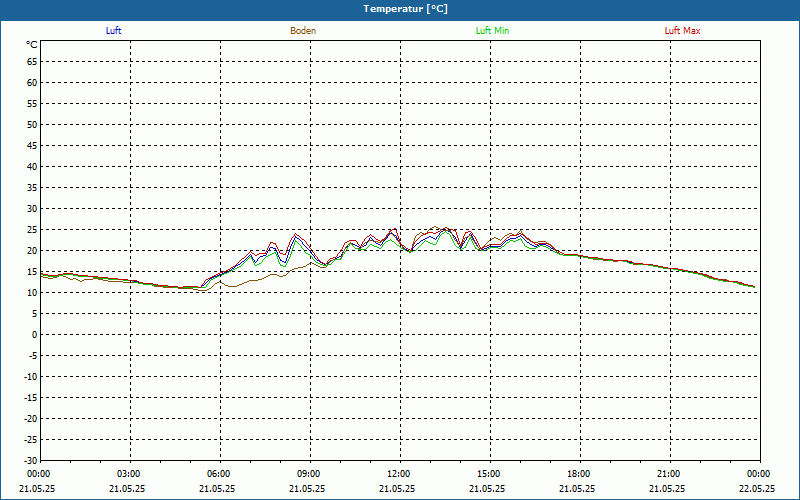Click the -10 y-axis label
The width and height of the screenshot is (800, 500).
(30, 377)
